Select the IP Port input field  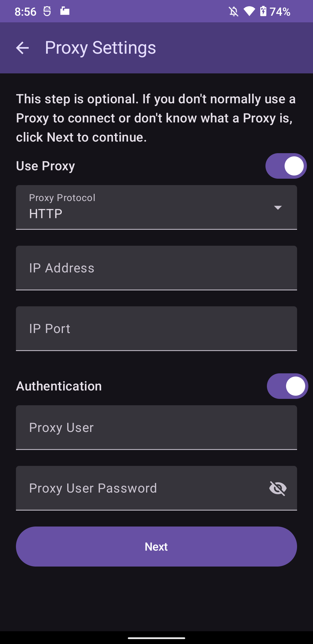point(156,328)
